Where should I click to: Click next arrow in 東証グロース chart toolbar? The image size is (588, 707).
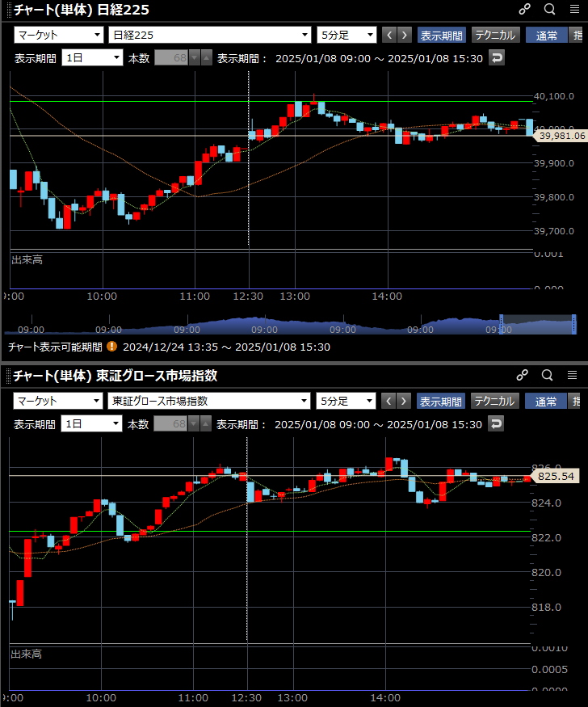tap(404, 401)
